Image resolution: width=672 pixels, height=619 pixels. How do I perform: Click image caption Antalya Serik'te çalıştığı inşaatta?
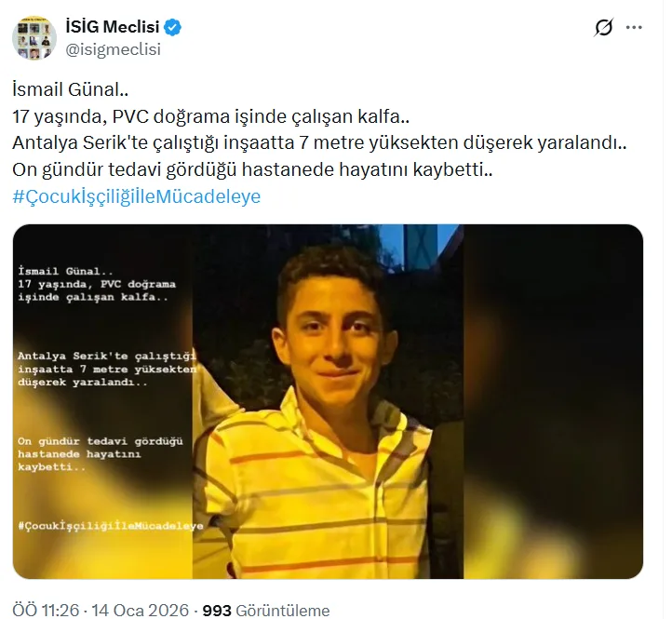(107, 369)
